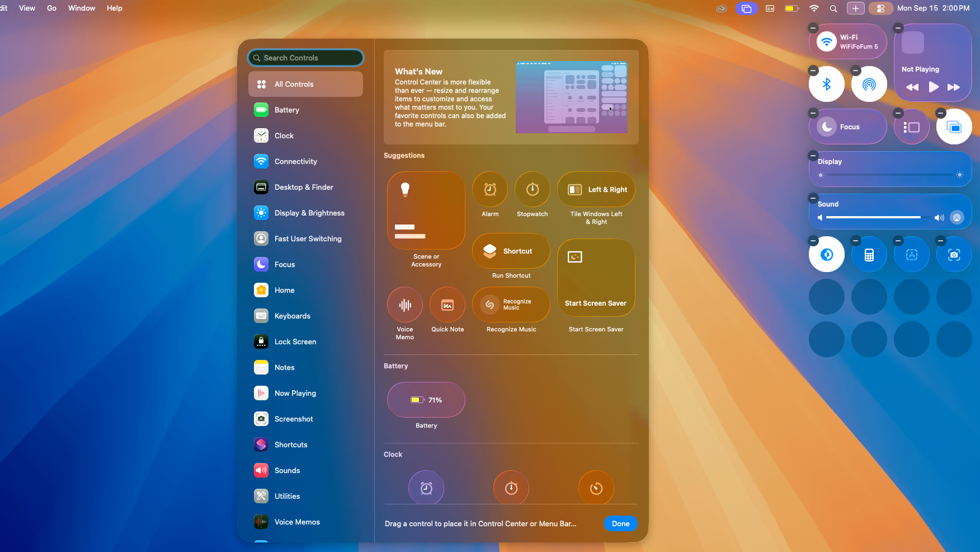Click inside the Search Controls field
The height and width of the screenshot is (552, 980).
(305, 57)
